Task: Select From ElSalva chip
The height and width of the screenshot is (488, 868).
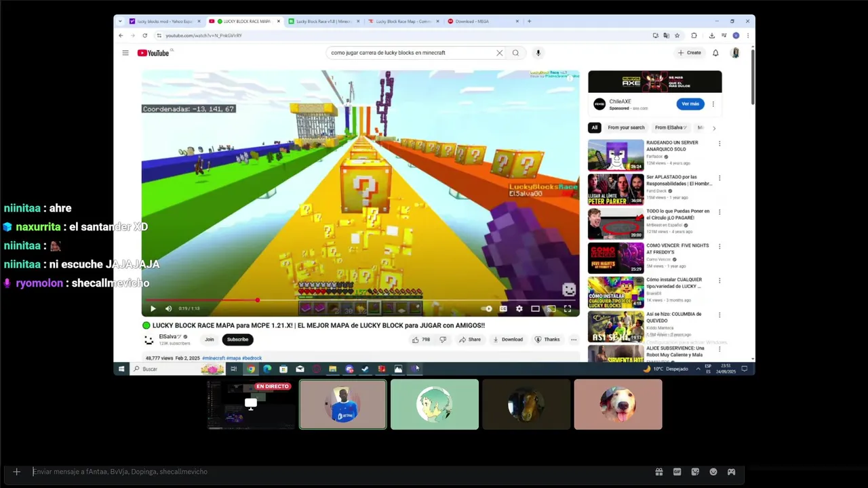Action: (671, 127)
